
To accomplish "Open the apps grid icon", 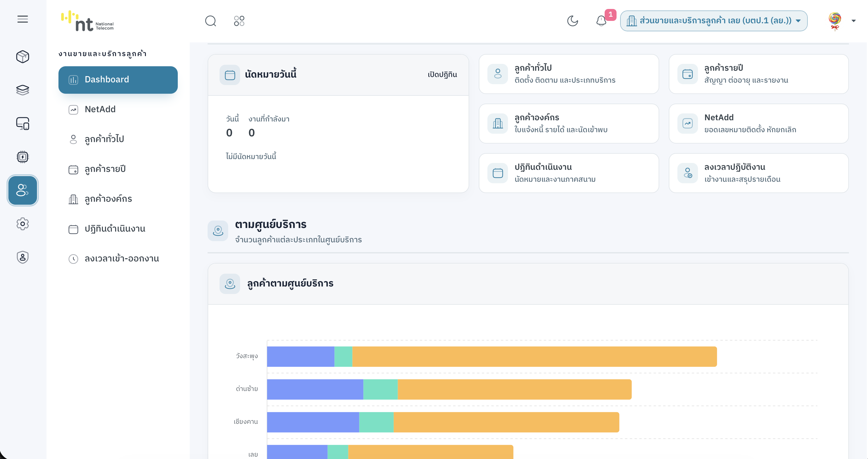I will click(x=239, y=21).
